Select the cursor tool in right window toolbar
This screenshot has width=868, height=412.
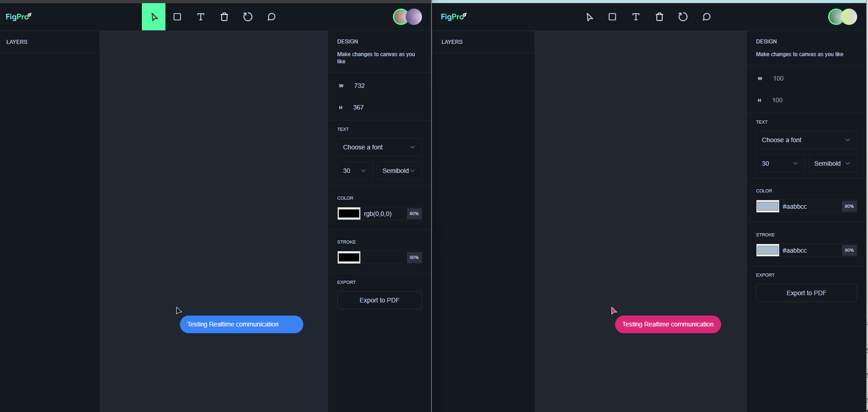click(x=589, y=17)
